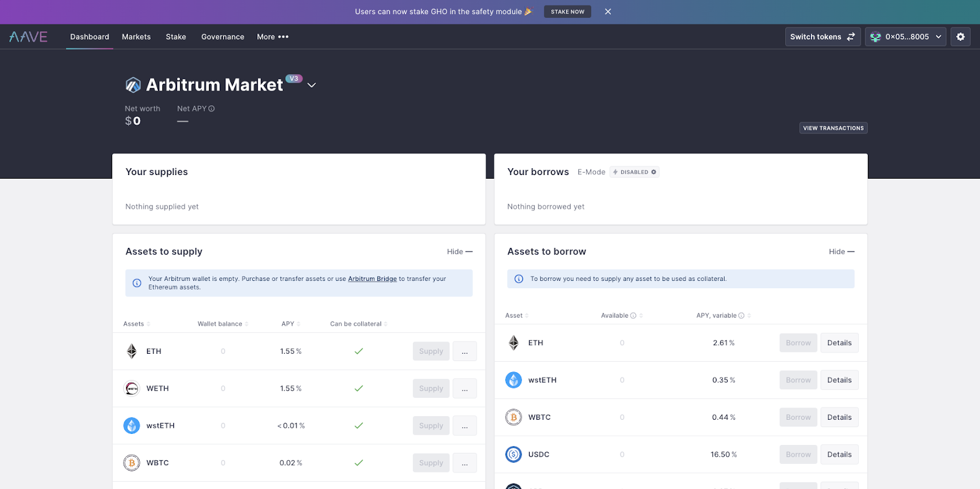Click Supply button for ETH

point(431,351)
